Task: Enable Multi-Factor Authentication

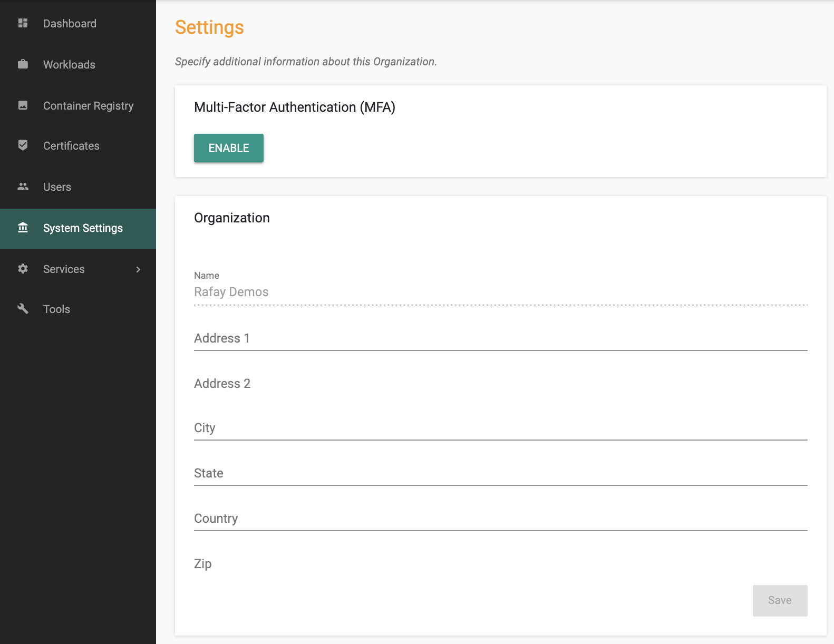Action: [x=229, y=148]
